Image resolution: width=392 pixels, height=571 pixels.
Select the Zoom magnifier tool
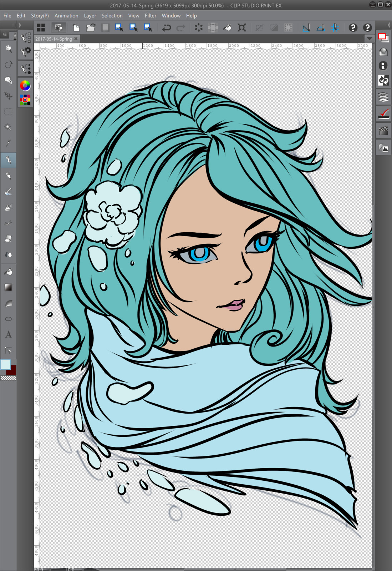click(x=8, y=49)
